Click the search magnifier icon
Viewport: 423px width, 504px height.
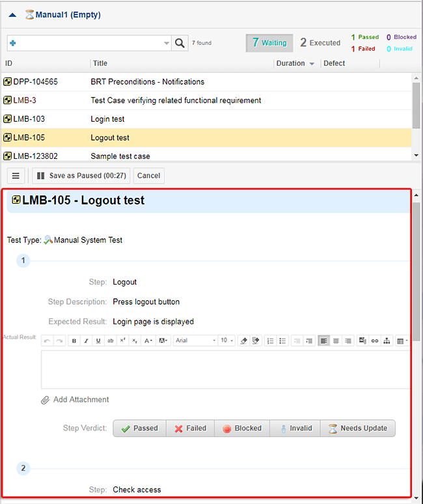(180, 43)
